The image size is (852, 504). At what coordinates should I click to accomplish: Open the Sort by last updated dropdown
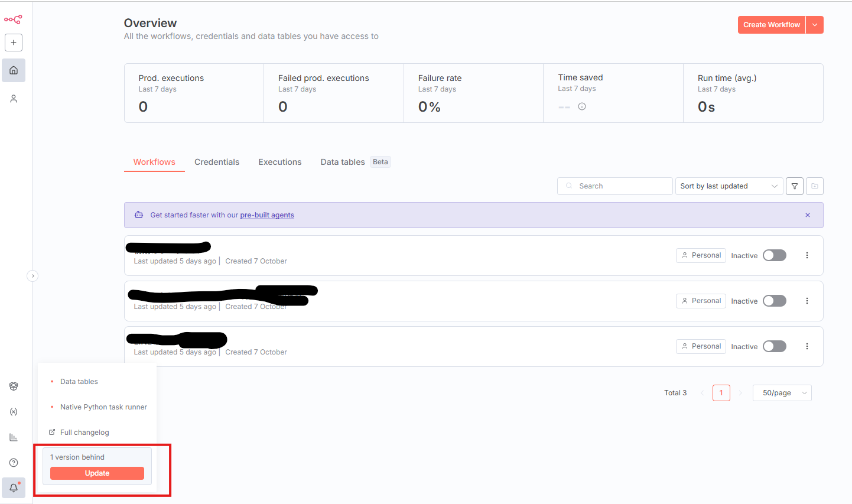click(x=729, y=186)
